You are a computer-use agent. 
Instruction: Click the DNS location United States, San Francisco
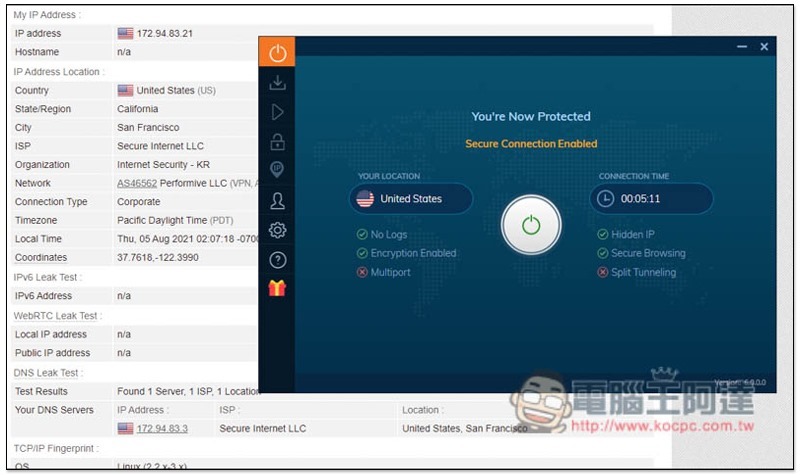coord(464,429)
